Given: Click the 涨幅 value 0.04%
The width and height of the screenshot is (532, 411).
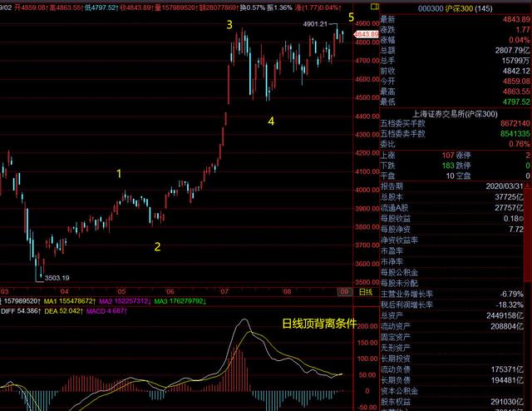Looking at the screenshot, I should pyautogui.click(x=519, y=40).
